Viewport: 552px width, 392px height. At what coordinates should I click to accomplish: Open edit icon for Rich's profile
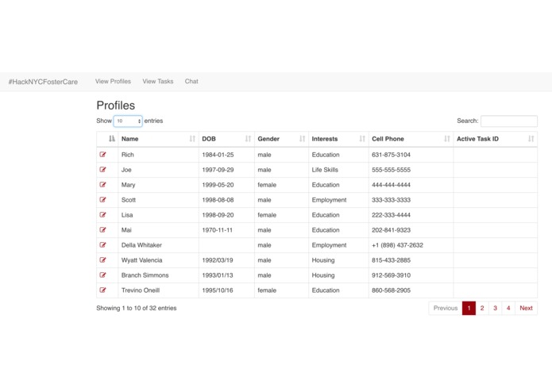click(x=102, y=154)
